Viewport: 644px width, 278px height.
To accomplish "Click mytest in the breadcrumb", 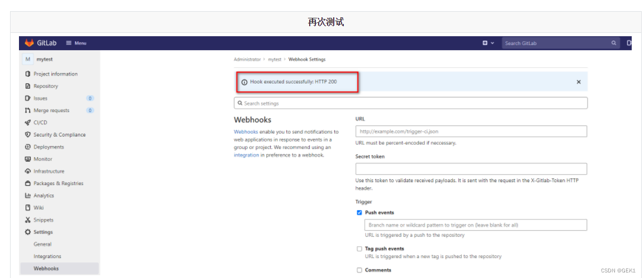I will coord(275,60).
